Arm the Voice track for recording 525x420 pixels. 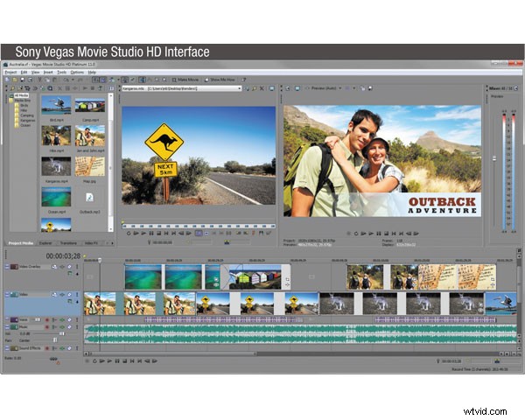[47, 320]
